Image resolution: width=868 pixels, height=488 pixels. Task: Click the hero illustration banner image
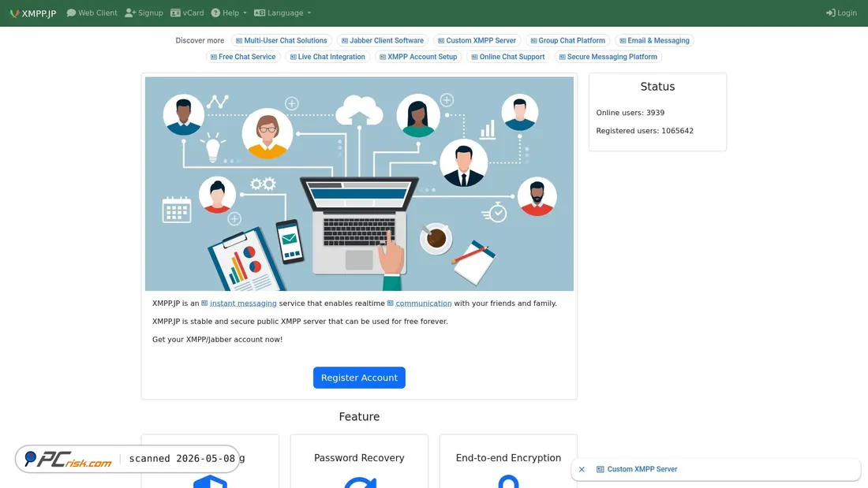[359, 184]
